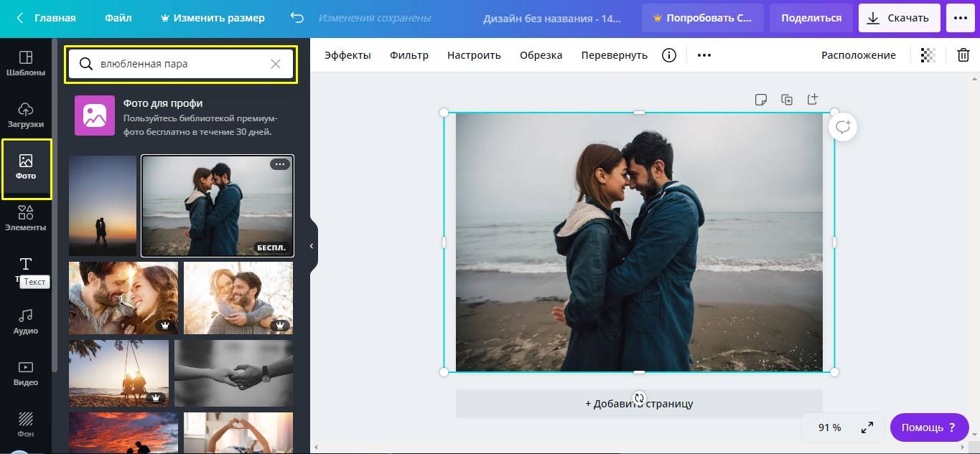Click the info icon in toolbar
This screenshot has width=980, height=454.
[x=669, y=55]
